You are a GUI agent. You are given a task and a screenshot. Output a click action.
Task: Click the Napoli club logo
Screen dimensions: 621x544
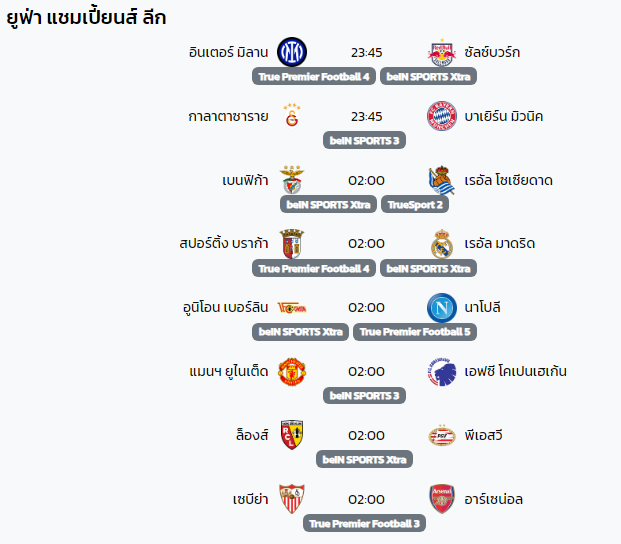pyautogui.click(x=441, y=307)
